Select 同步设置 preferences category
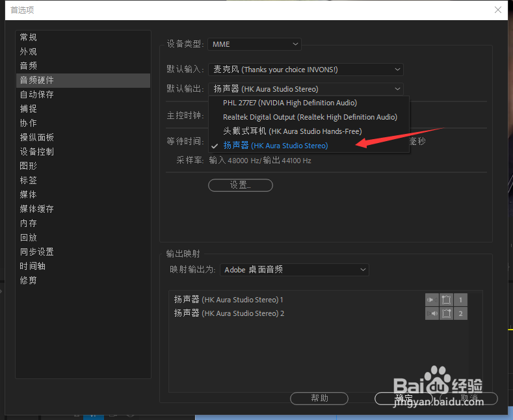513x420 pixels. point(83,252)
